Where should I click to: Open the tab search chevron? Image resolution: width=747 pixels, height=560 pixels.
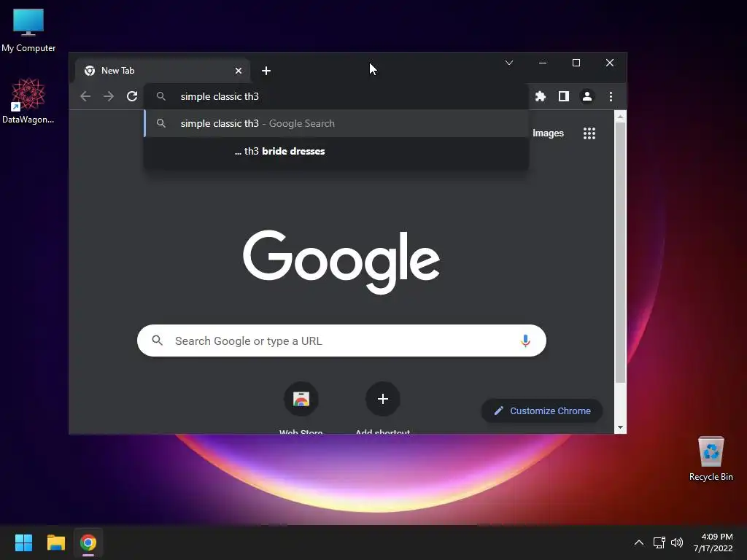pos(508,63)
